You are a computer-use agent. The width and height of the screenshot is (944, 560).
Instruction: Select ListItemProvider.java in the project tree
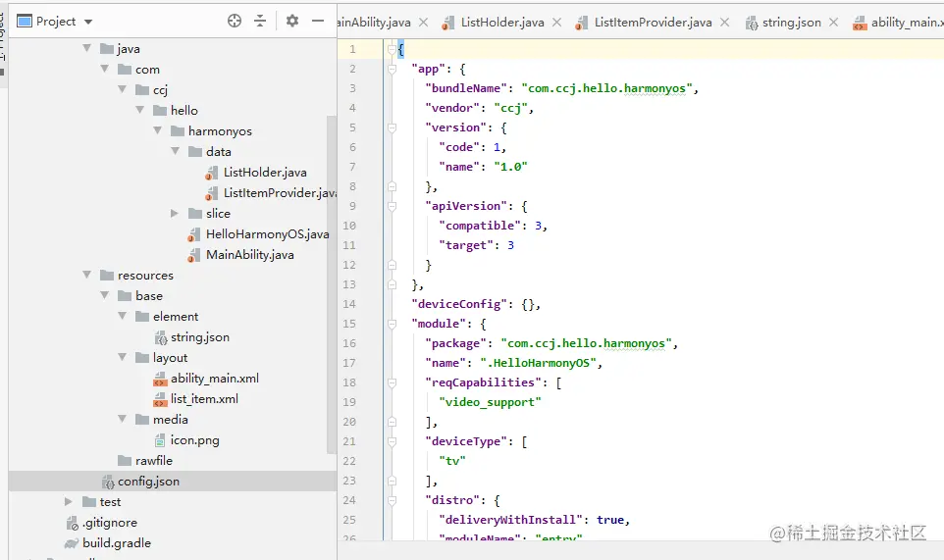[x=280, y=192]
